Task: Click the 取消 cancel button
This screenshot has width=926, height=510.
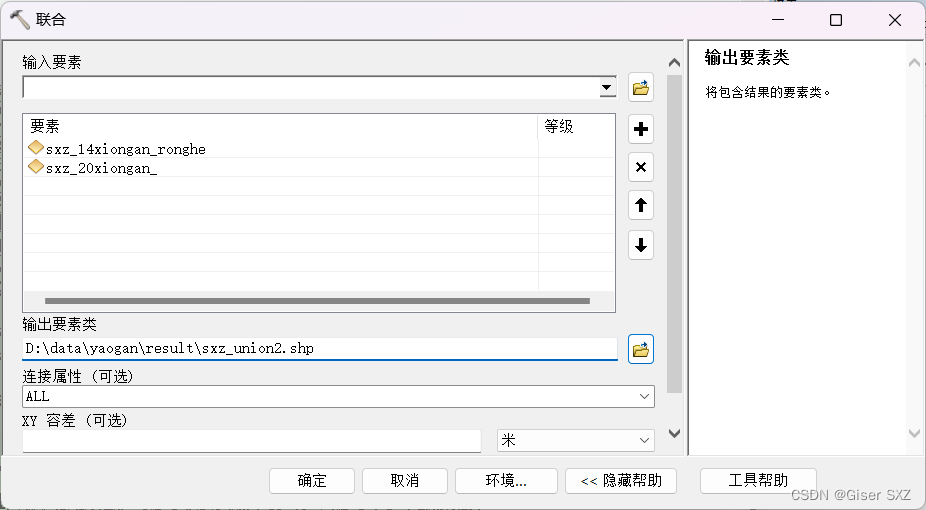Action: pos(405,480)
